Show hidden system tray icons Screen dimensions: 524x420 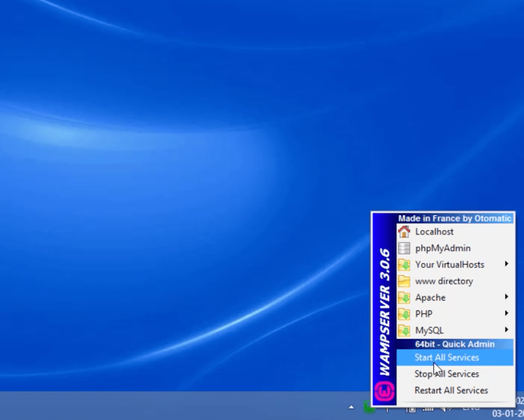(x=351, y=407)
